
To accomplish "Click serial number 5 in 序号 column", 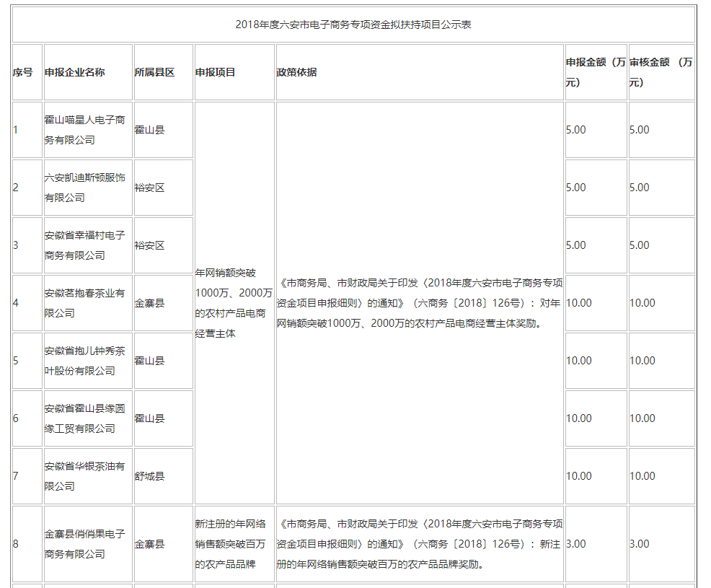I will 15,361.
